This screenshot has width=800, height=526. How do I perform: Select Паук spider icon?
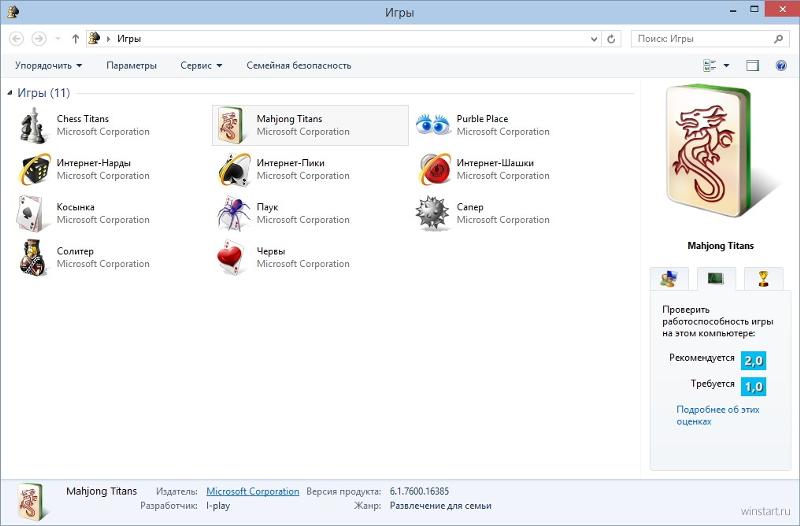coord(234,213)
